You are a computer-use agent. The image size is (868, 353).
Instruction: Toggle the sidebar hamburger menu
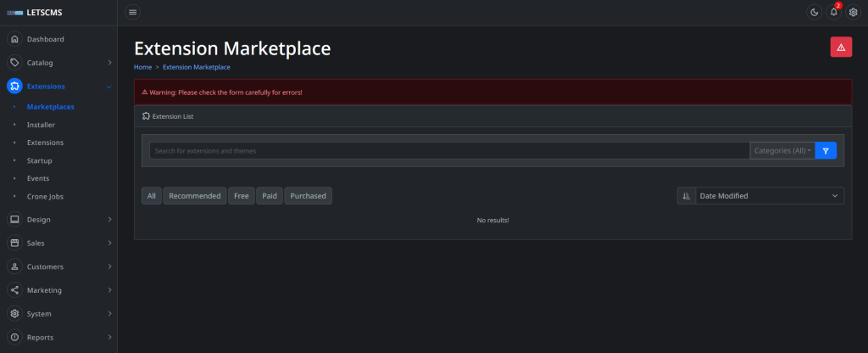[132, 12]
